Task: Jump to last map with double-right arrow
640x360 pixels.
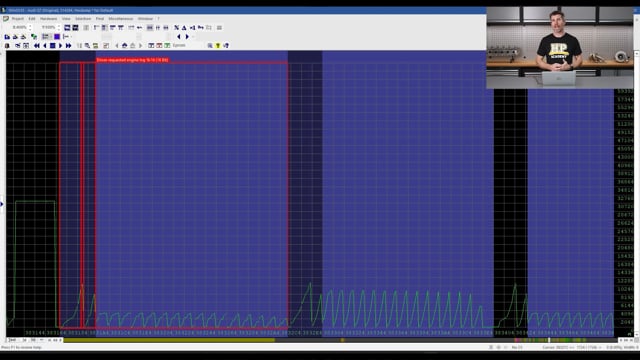Action: [68, 46]
